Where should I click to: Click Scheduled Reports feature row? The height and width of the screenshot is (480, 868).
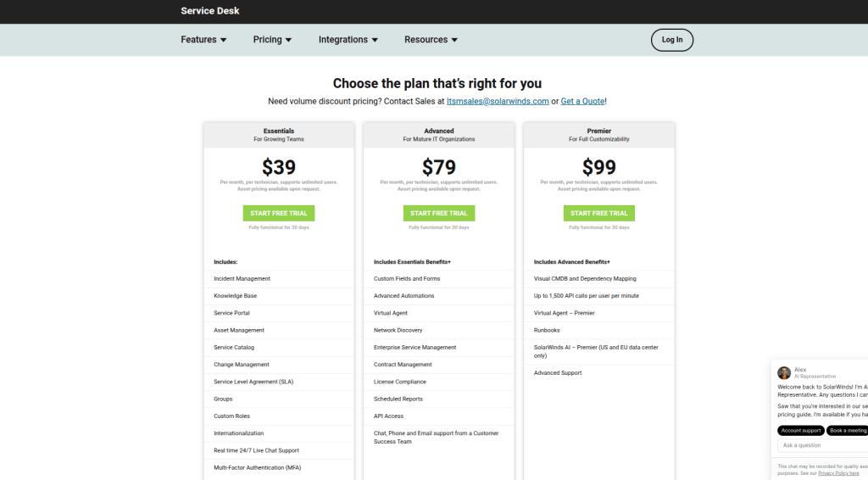(438, 399)
